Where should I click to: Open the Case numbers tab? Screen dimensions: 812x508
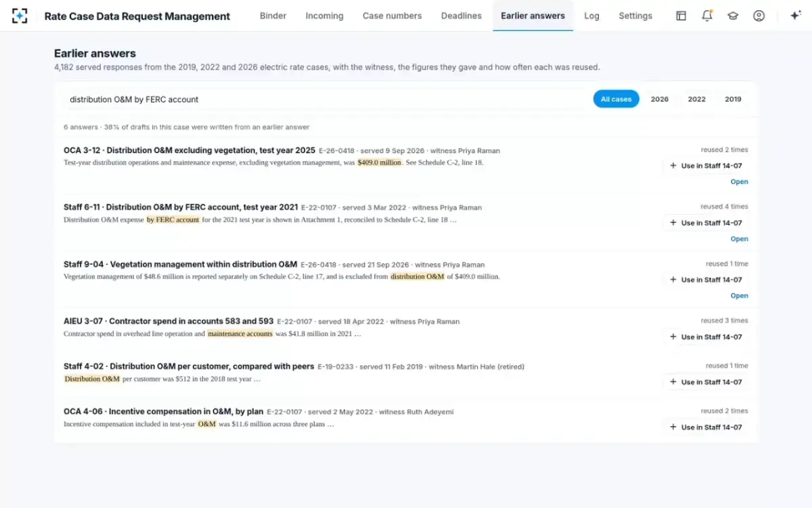pyautogui.click(x=392, y=16)
